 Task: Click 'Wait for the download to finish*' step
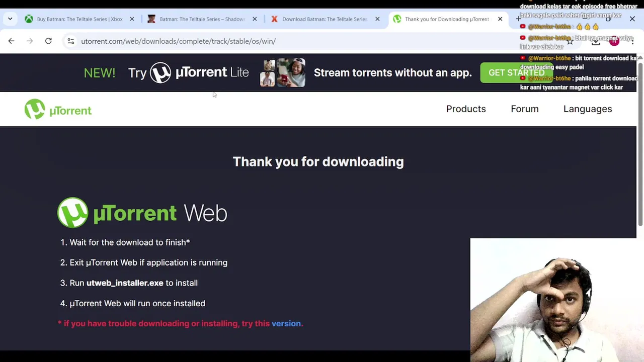130,242
